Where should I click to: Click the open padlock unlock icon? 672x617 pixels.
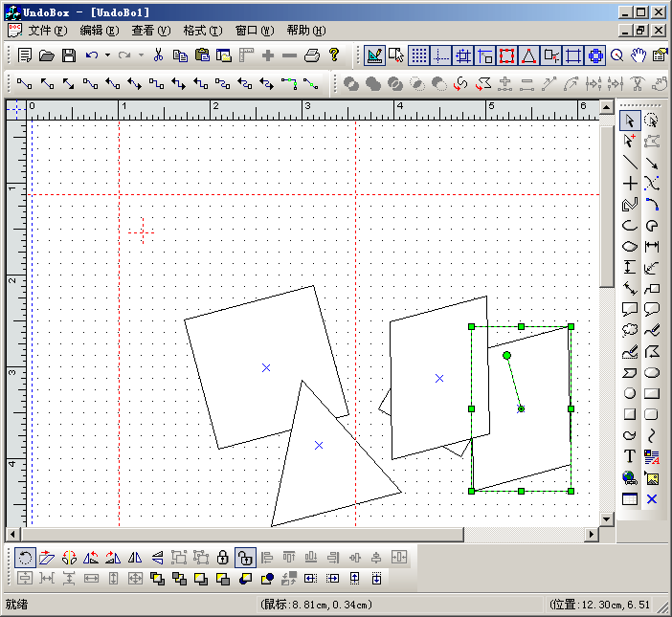pyautogui.click(x=245, y=557)
